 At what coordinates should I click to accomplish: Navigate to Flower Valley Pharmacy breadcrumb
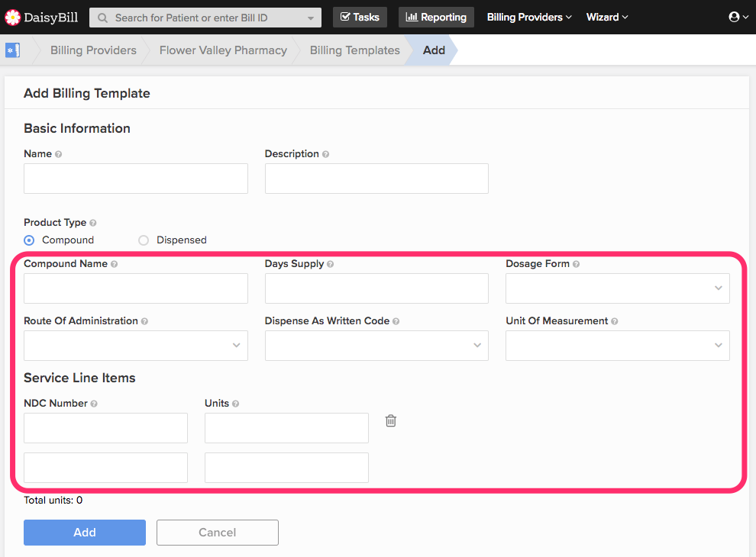[x=222, y=50]
